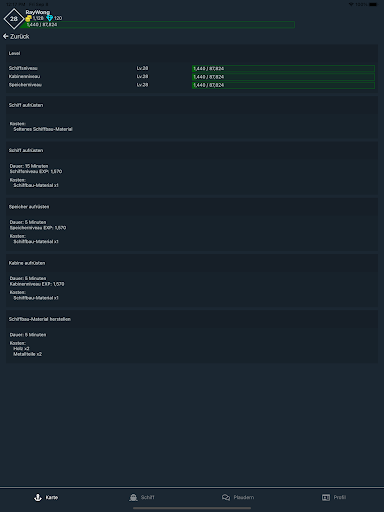Click Lv.28 in the Speicherniveau row
Screen dimensions: 384x512
point(142,85)
